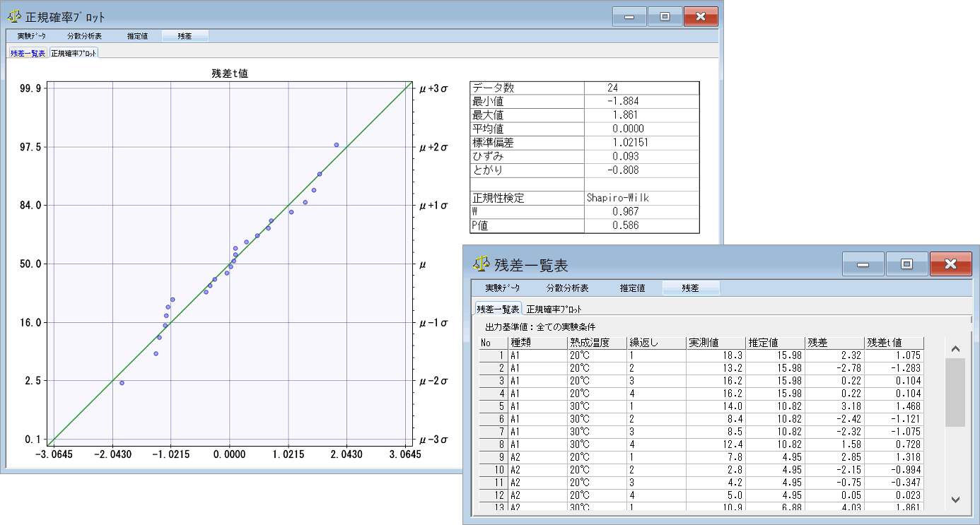Click the 残差t値 column header
The height and width of the screenshot is (525, 980).
coord(894,343)
